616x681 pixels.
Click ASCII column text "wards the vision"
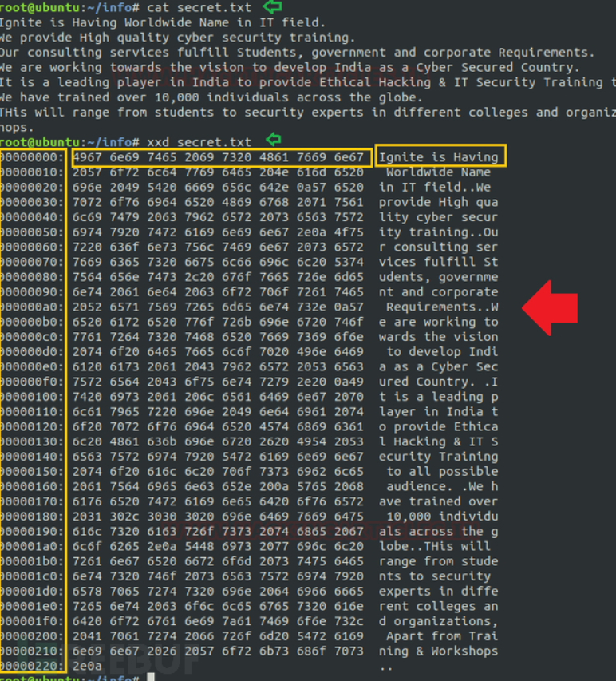coord(438,337)
